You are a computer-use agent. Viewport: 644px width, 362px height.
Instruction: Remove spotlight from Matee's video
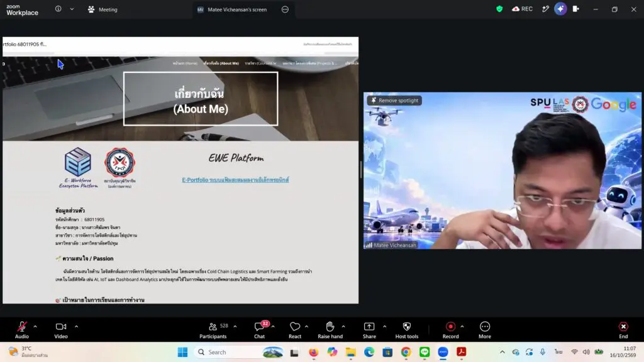(x=395, y=100)
